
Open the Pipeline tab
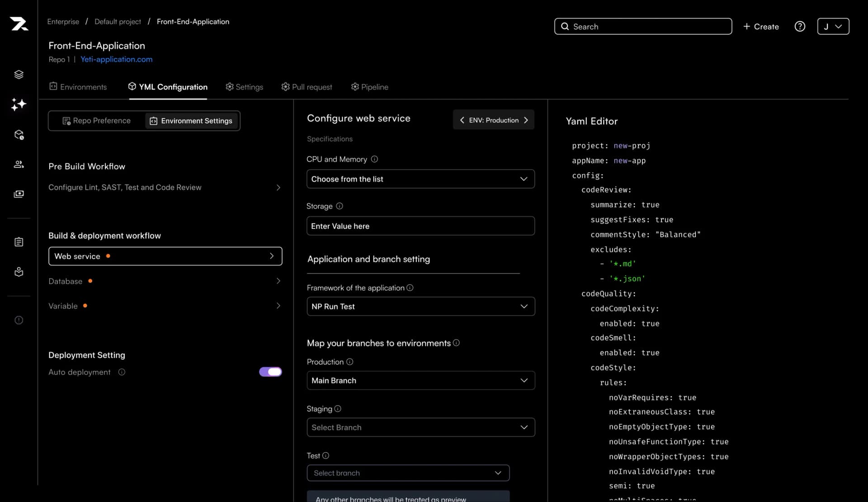[x=369, y=86]
